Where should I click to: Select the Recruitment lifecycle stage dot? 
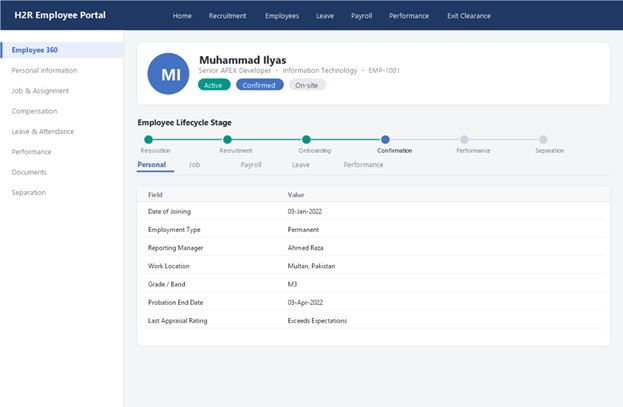[x=227, y=140]
